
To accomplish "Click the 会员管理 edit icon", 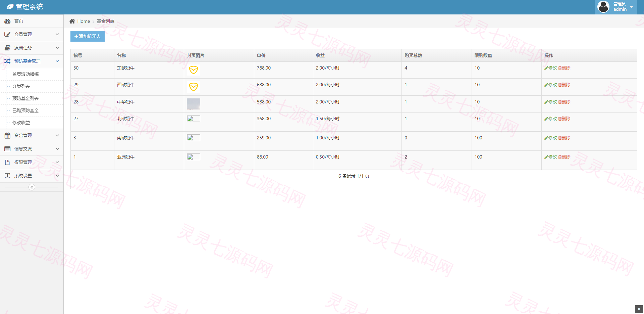I will pyautogui.click(x=7, y=34).
